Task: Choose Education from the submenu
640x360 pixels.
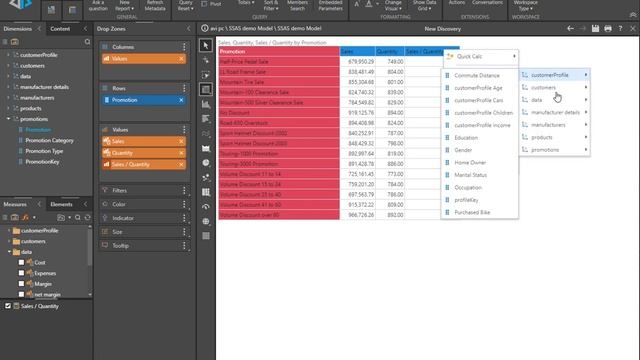Action: tap(480, 138)
